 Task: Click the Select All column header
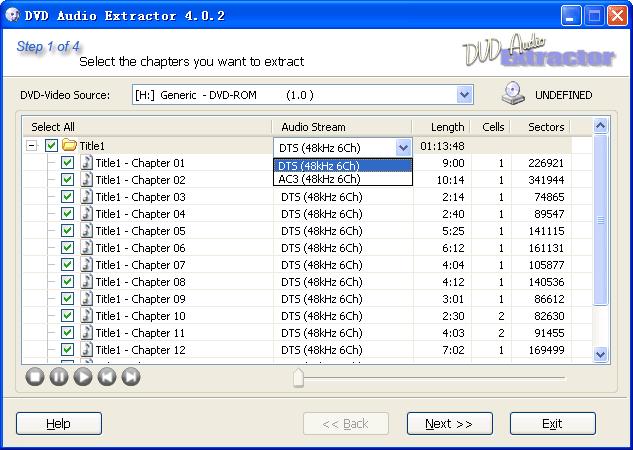tap(147, 127)
